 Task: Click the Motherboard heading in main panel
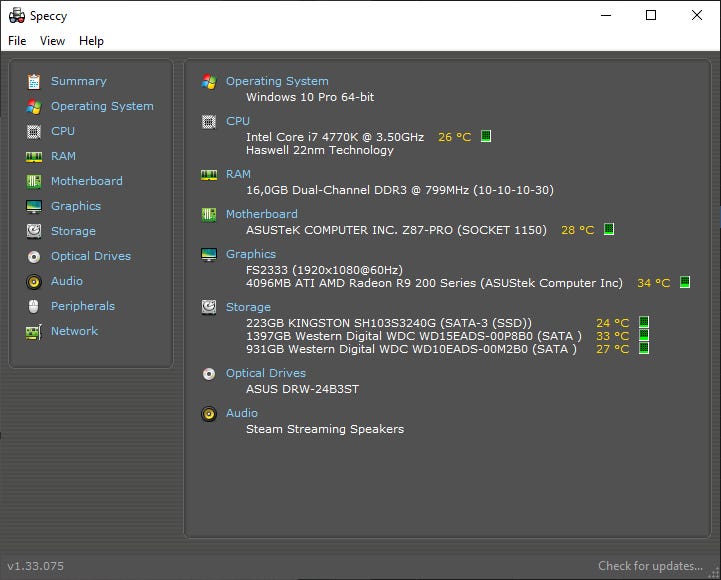[261, 214]
